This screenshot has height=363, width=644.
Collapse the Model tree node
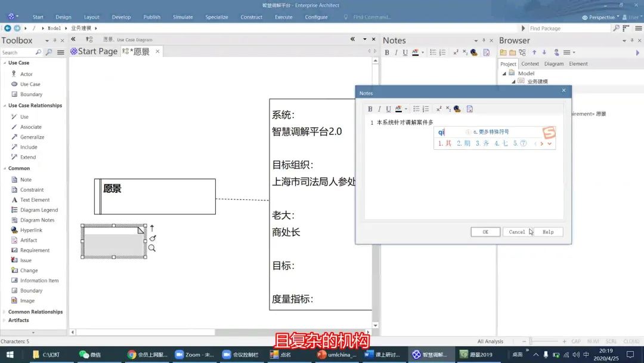[504, 73]
